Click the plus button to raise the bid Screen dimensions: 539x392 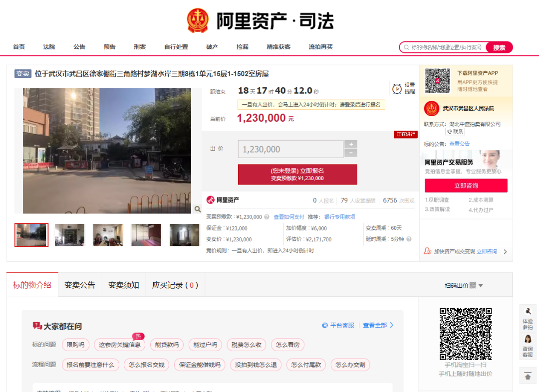pyautogui.click(x=351, y=144)
